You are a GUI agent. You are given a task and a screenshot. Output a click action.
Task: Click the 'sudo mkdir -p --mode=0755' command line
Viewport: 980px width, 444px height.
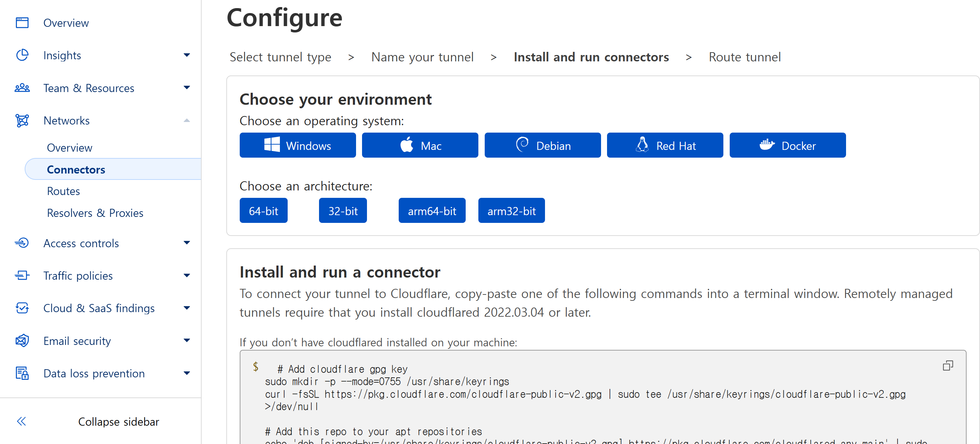point(387,382)
